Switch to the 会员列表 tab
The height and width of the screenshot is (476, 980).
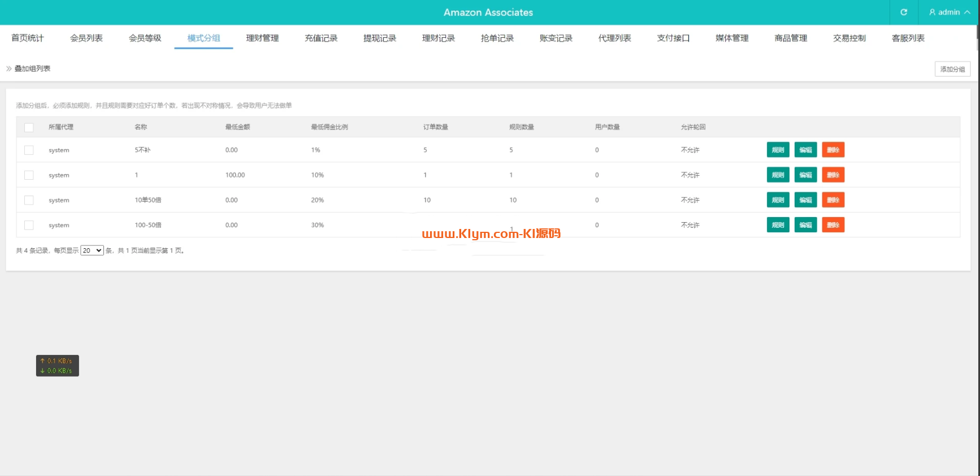[86, 38]
